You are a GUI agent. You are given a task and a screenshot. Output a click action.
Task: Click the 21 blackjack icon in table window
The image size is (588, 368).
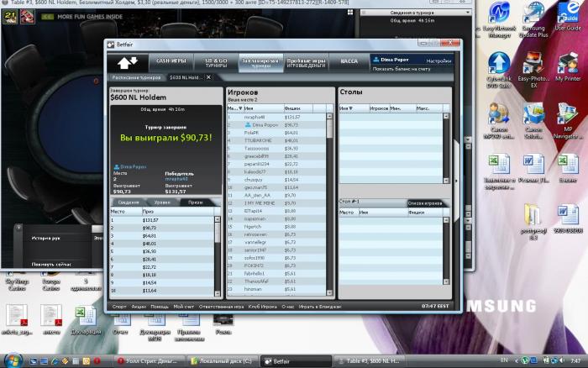click(x=10, y=17)
